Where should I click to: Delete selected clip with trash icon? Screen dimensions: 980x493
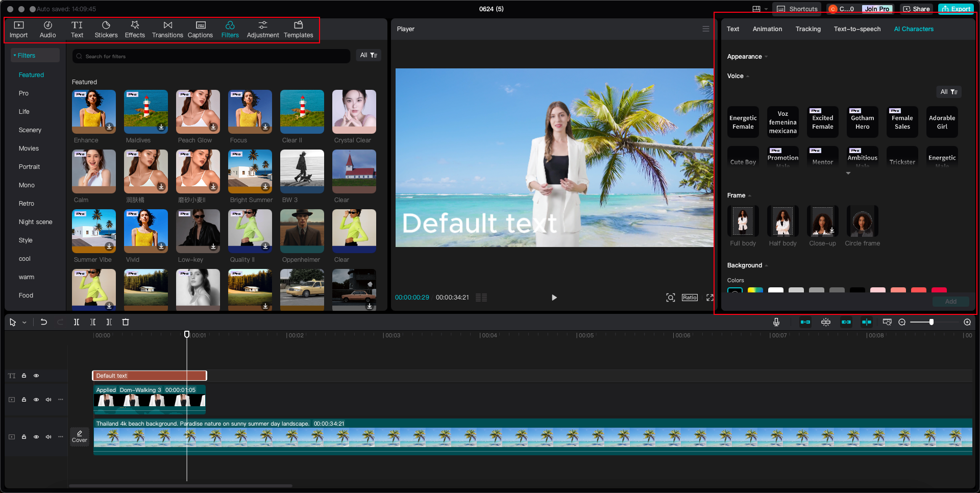pyautogui.click(x=126, y=322)
